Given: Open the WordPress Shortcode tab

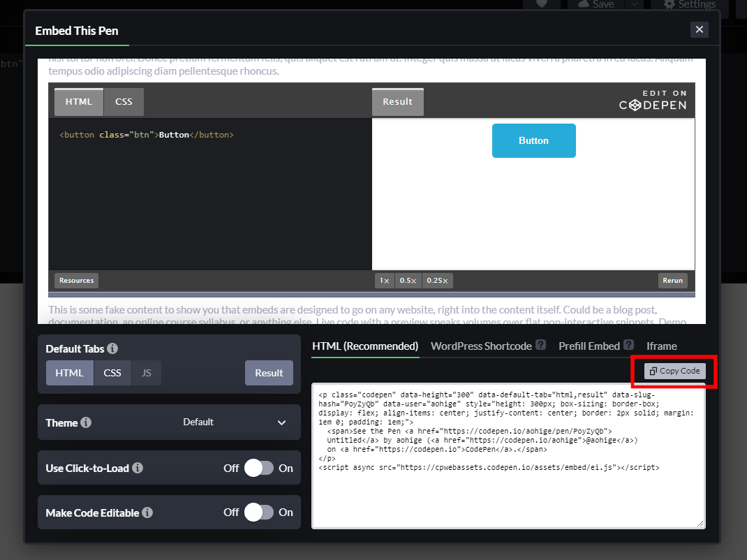Looking at the screenshot, I should 480,346.
